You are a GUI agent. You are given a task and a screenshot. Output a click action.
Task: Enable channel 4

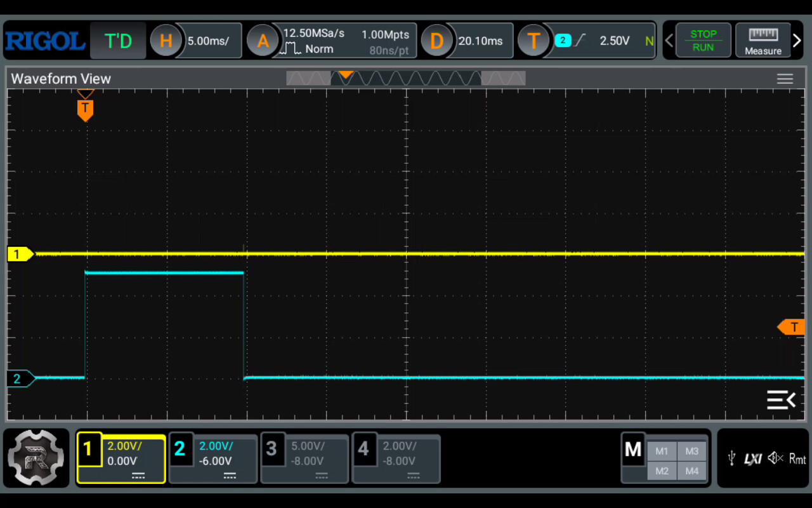pos(363,448)
